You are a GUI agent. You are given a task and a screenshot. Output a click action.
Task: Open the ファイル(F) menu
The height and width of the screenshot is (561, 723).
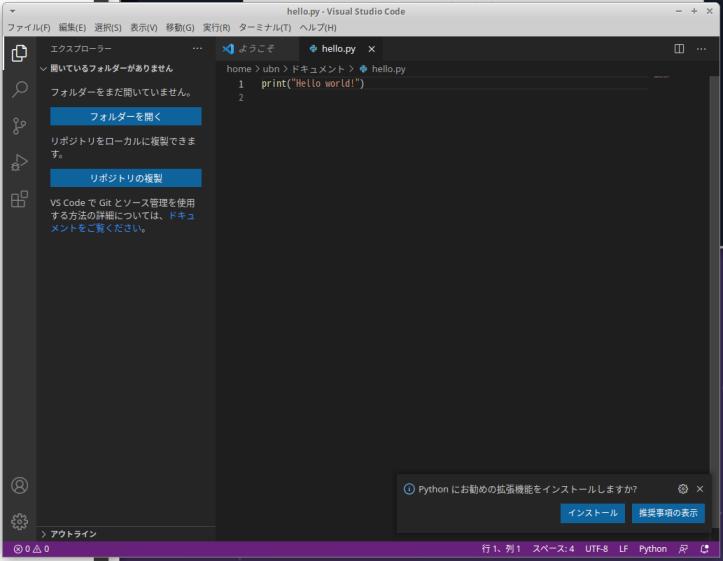[29, 28]
